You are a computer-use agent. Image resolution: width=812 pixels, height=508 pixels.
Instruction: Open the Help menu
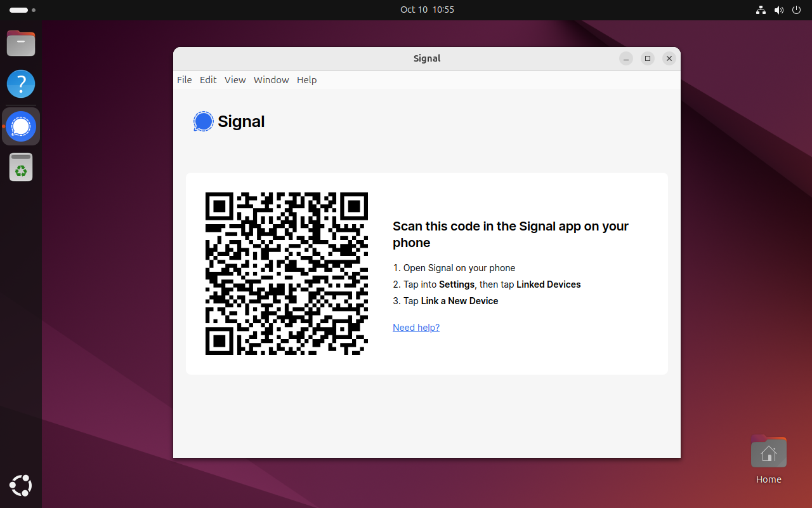point(307,80)
